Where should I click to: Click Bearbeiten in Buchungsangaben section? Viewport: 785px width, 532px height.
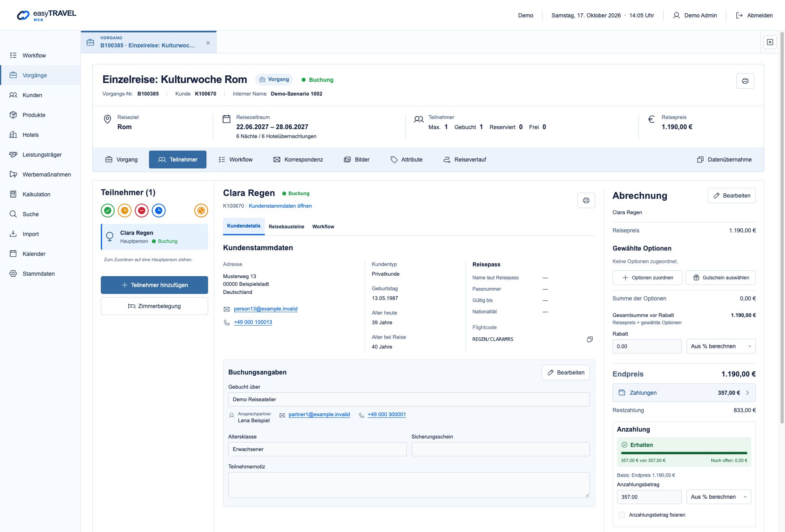[x=566, y=372]
